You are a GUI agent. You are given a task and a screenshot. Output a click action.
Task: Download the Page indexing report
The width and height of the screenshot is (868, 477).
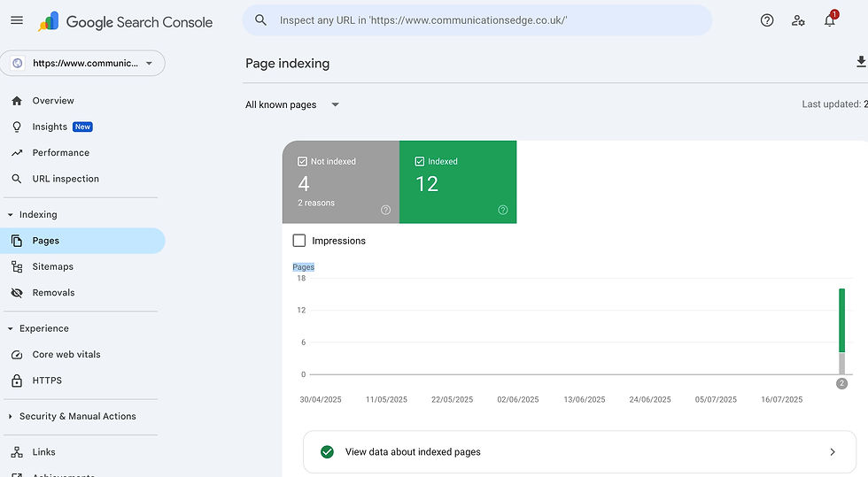point(861,61)
